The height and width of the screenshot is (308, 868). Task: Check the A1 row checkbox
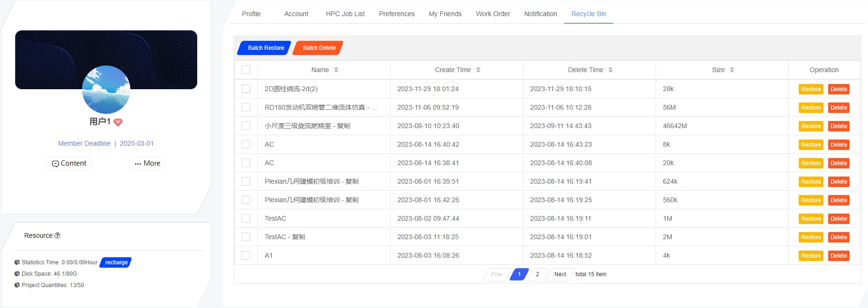point(246,255)
